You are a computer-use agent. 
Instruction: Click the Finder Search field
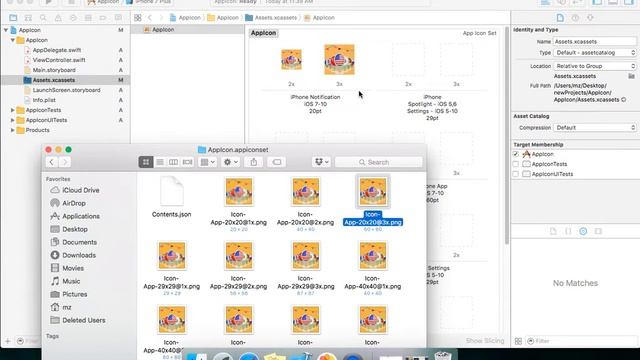click(x=378, y=162)
